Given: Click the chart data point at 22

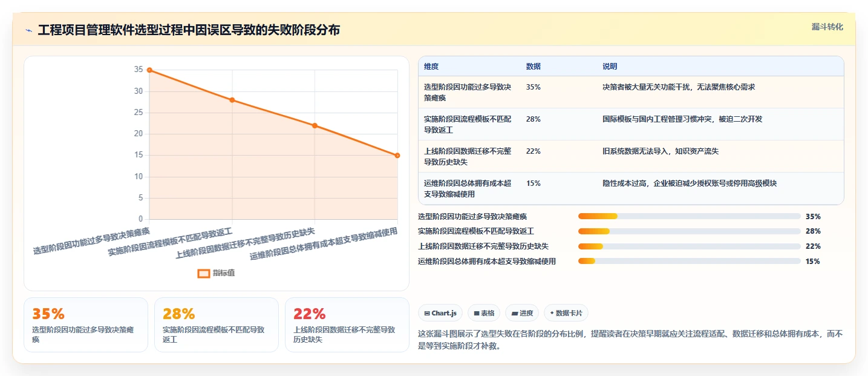Looking at the screenshot, I should 315,125.
